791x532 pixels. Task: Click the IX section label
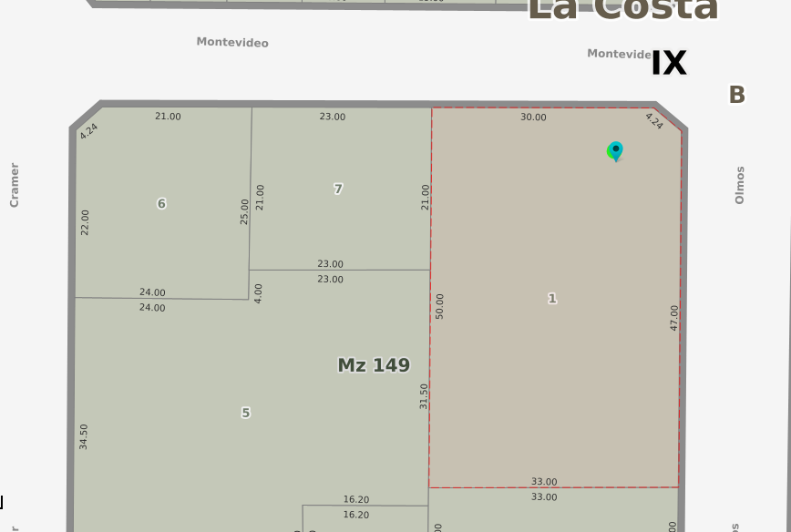(668, 64)
